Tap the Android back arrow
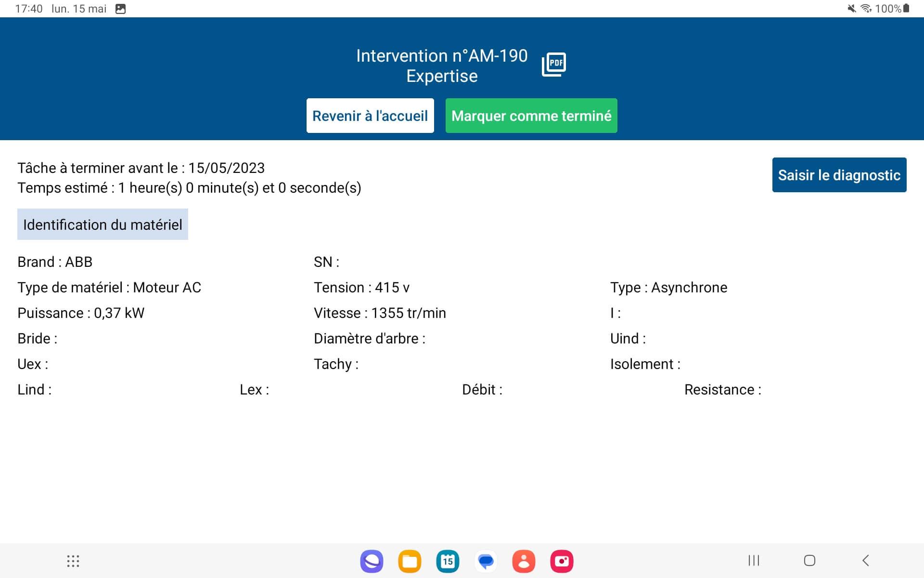Image resolution: width=924 pixels, height=578 pixels. [866, 560]
